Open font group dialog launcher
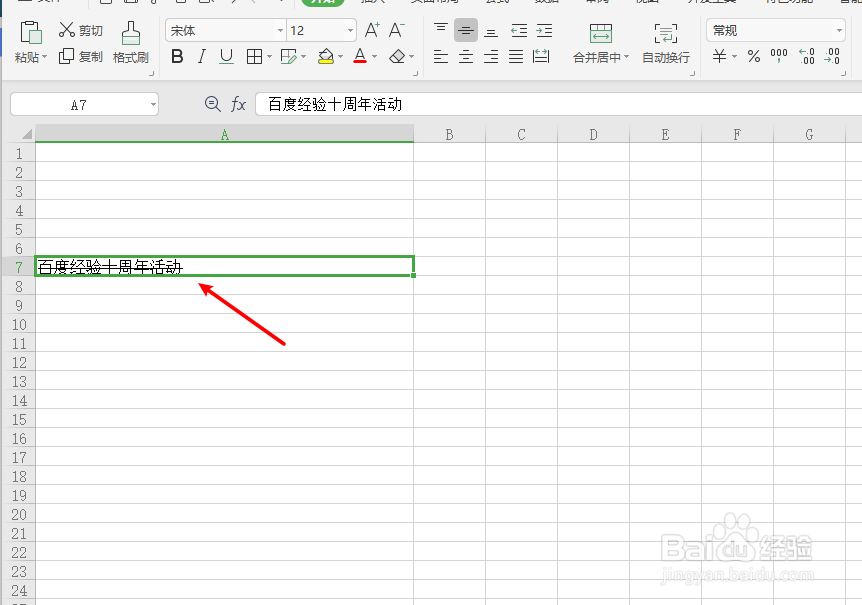 coord(416,73)
